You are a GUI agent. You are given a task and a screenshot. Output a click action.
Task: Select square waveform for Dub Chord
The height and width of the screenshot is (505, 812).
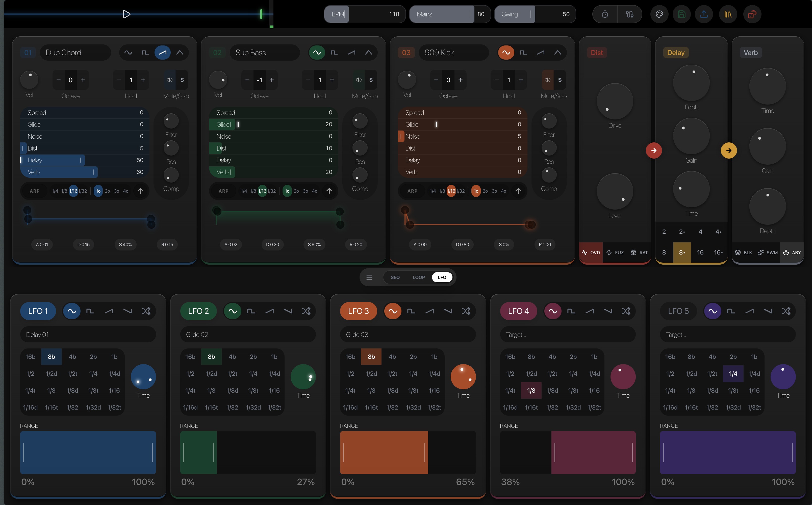[145, 53]
